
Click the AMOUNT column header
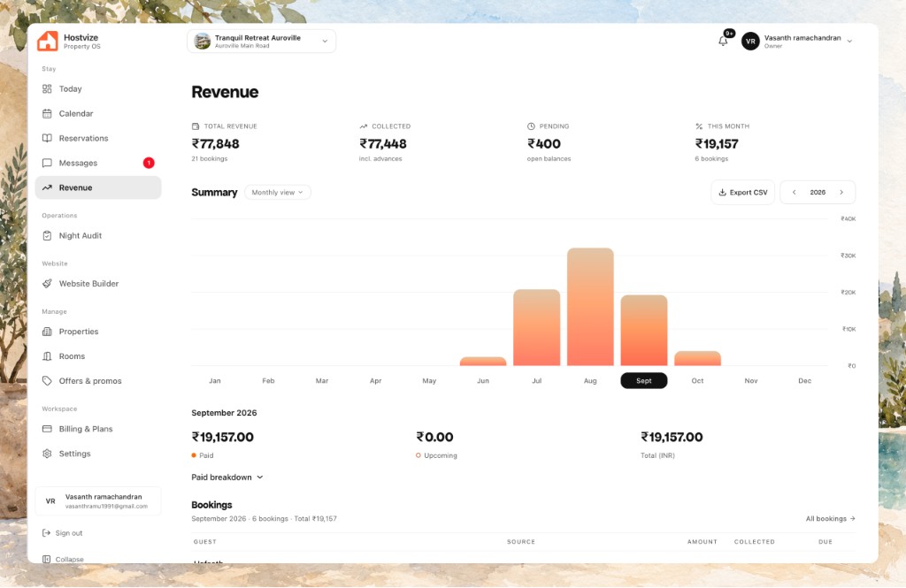pos(702,542)
